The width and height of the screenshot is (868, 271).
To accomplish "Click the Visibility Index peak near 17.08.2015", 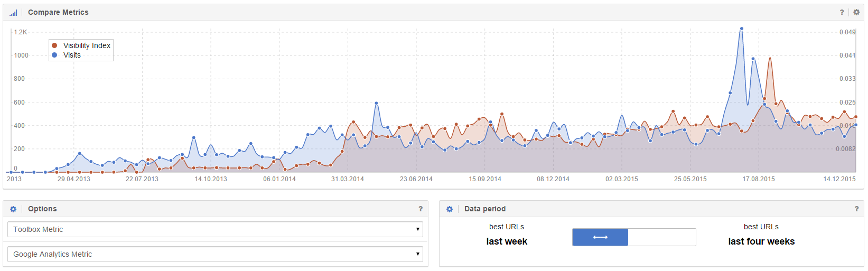I will [770, 58].
